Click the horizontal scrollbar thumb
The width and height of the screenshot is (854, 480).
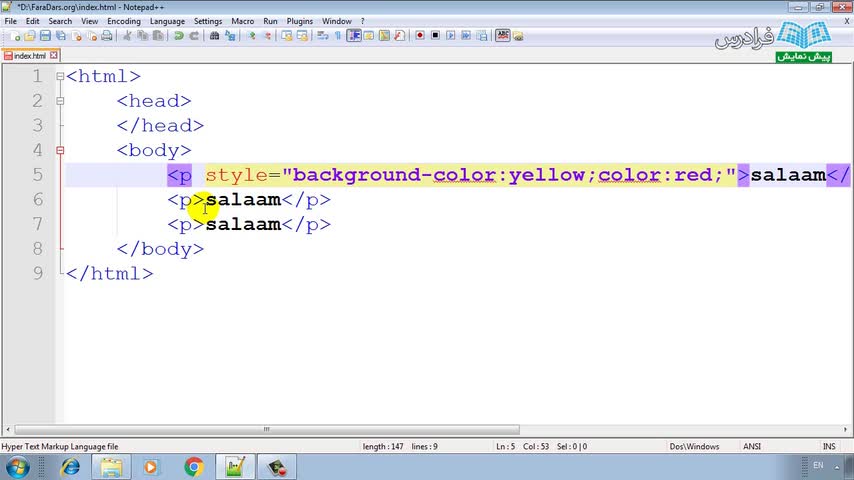[x=267, y=429]
